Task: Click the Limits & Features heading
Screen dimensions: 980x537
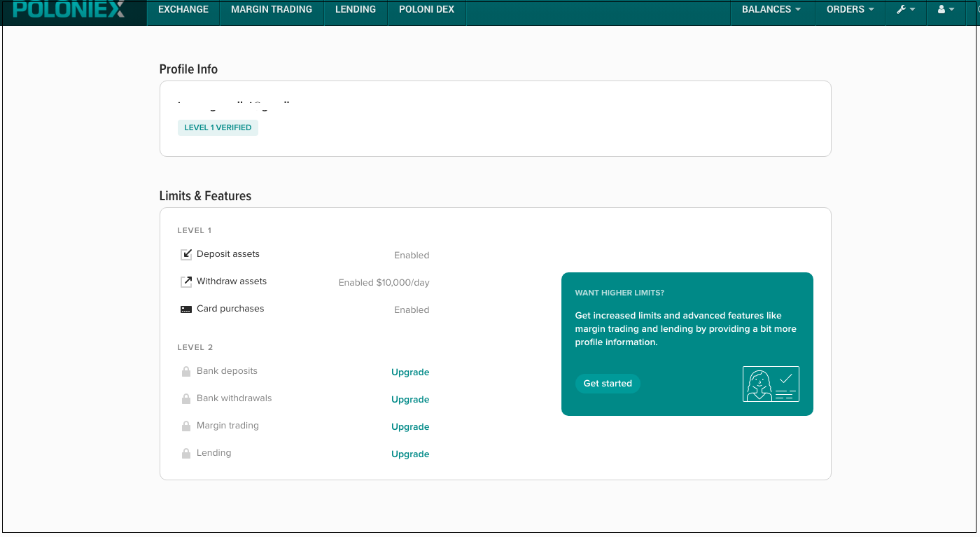Action: click(x=205, y=196)
